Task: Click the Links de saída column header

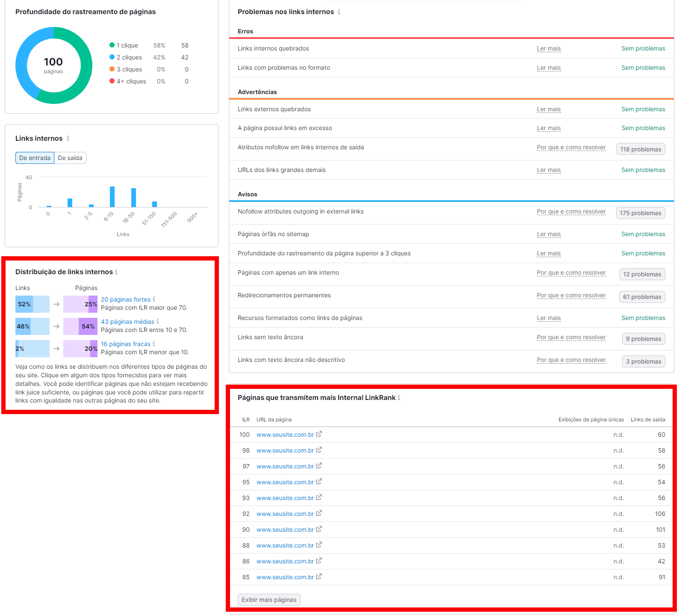Action: point(648,420)
